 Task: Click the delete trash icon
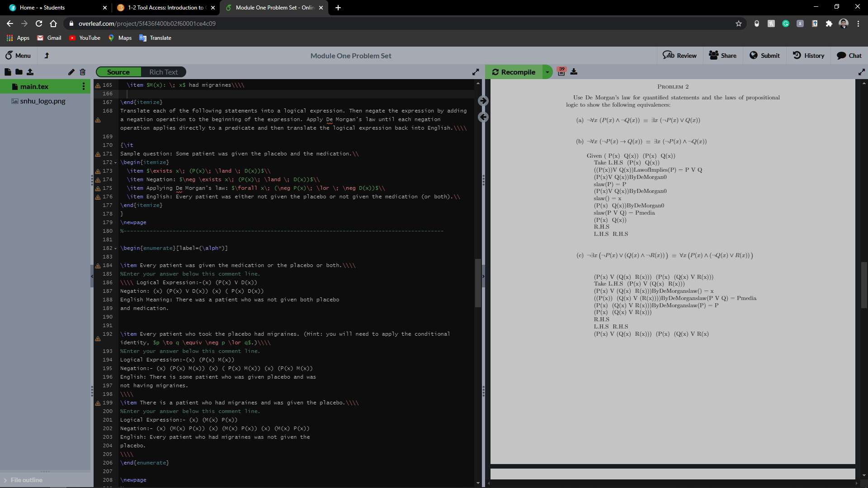click(x=82, y=72)
